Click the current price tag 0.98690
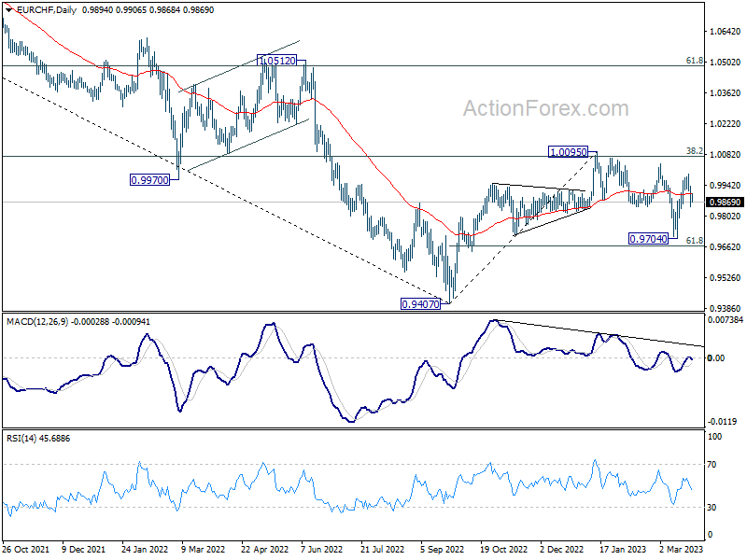The image size is (747, 560). (724, 202)
